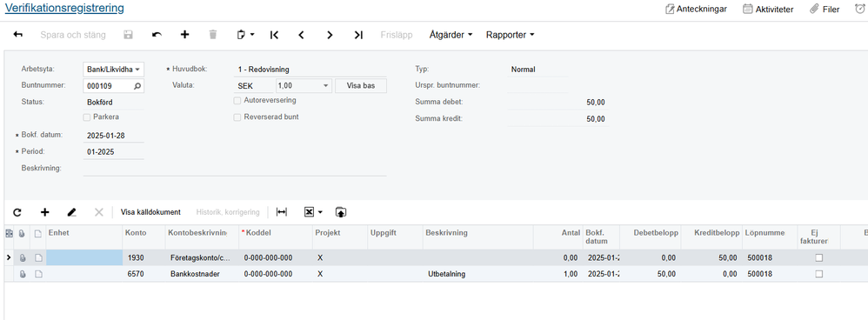Open the clipboard copy-paste icon menu

click(x=245, y=34)
